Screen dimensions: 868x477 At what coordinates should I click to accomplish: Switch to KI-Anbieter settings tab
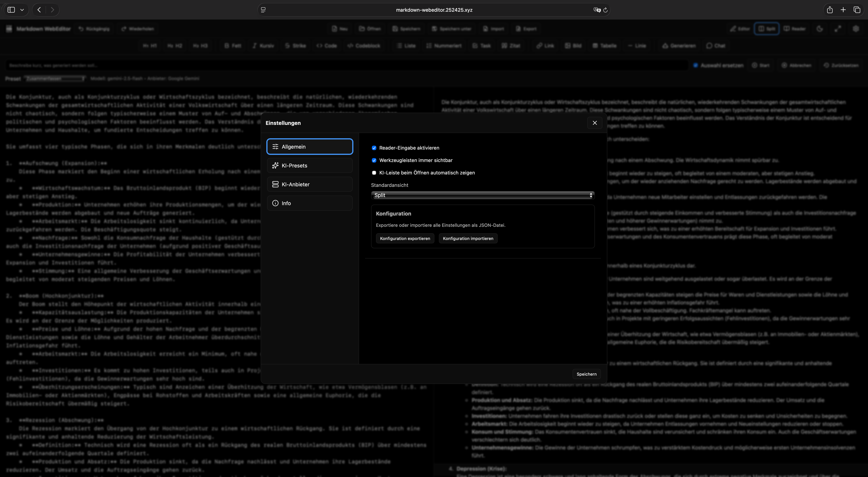(x=310, y=184)
